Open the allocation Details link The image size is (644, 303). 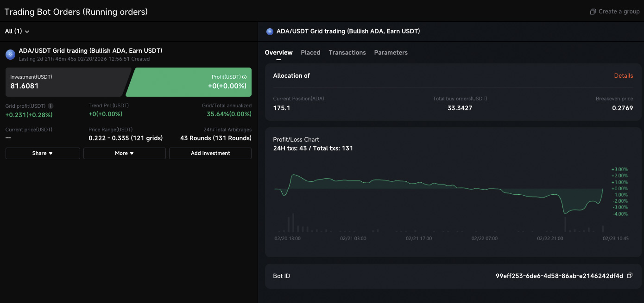(x=623, y=76)
